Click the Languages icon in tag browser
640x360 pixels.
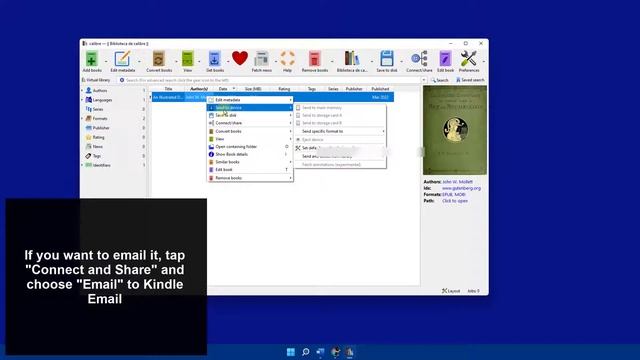click(x=89, y=100)
